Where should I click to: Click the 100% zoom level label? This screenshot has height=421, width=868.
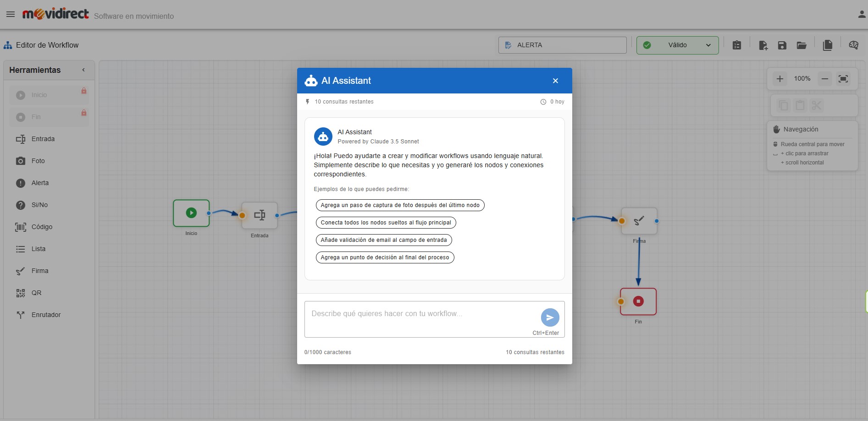tap(802, 79)
